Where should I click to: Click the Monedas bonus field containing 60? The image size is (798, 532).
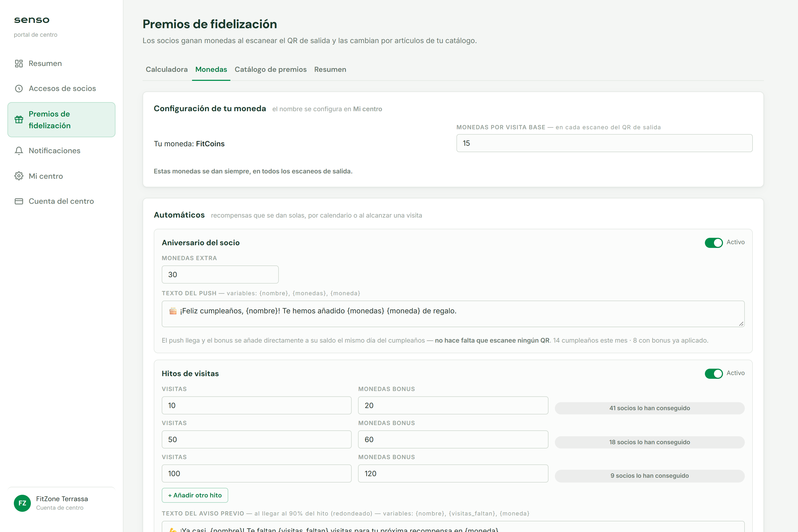453,439
